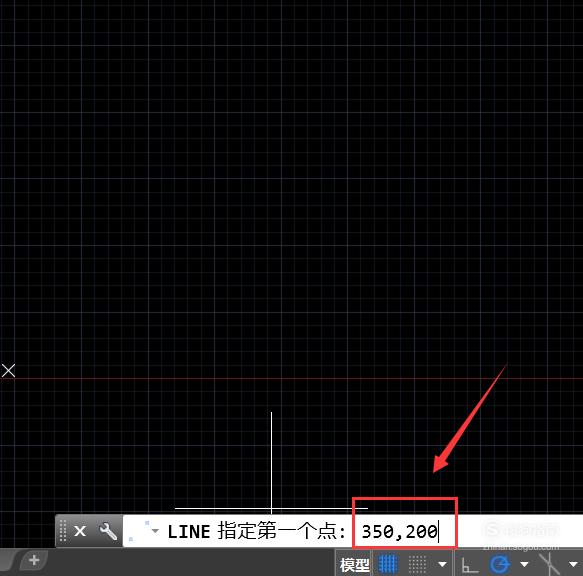Close the command line window
The width and height of the screenshot is (583, 576).
click(80, 531)
